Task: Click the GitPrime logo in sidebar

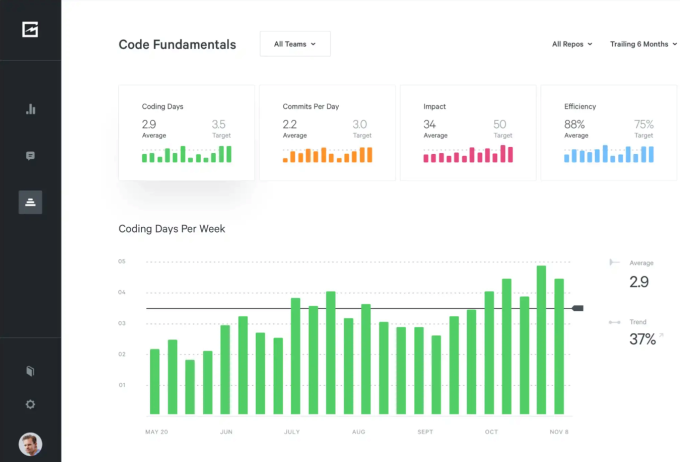Action: pos(30,30)
